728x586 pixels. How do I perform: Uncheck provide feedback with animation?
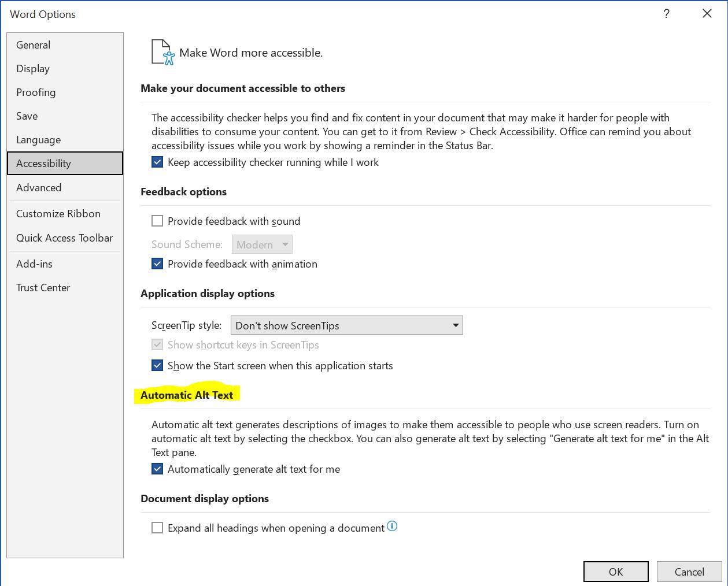[157, 264]
